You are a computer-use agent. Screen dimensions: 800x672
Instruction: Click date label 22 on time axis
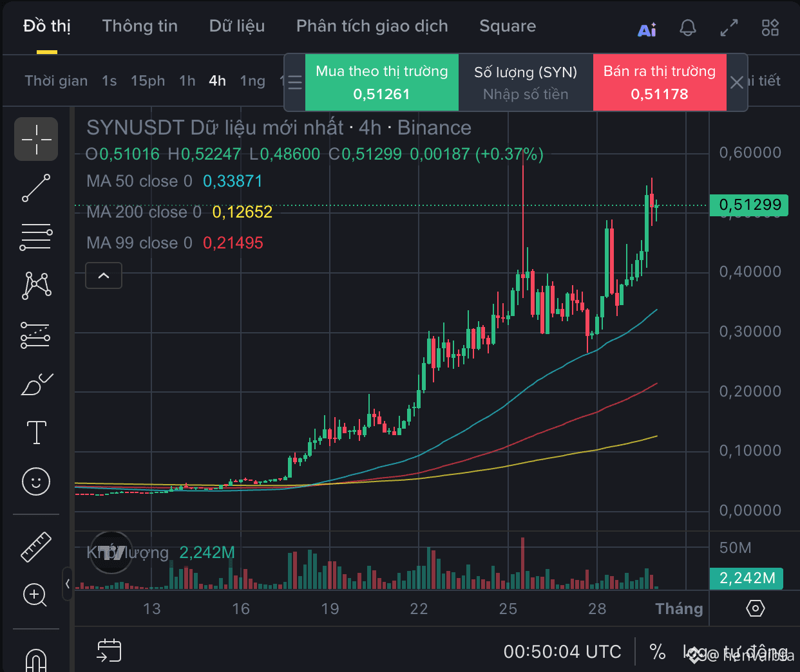coord(419,609)
